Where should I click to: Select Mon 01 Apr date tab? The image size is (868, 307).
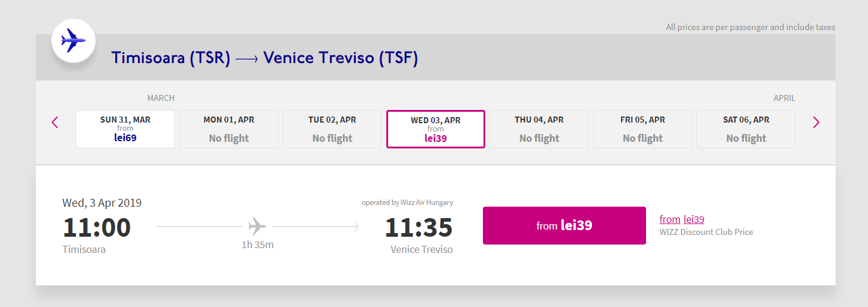tap(229, 129)
